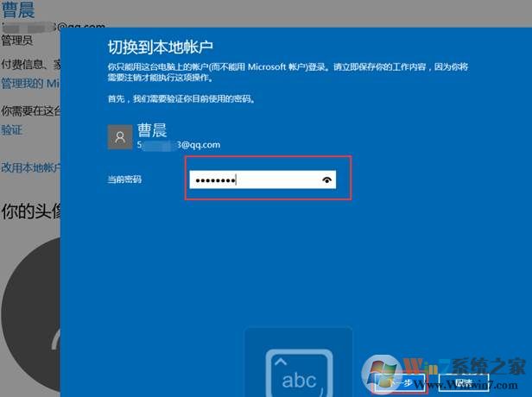
Task: Click the 下一步 (Next) button
Action: point(400,383)
